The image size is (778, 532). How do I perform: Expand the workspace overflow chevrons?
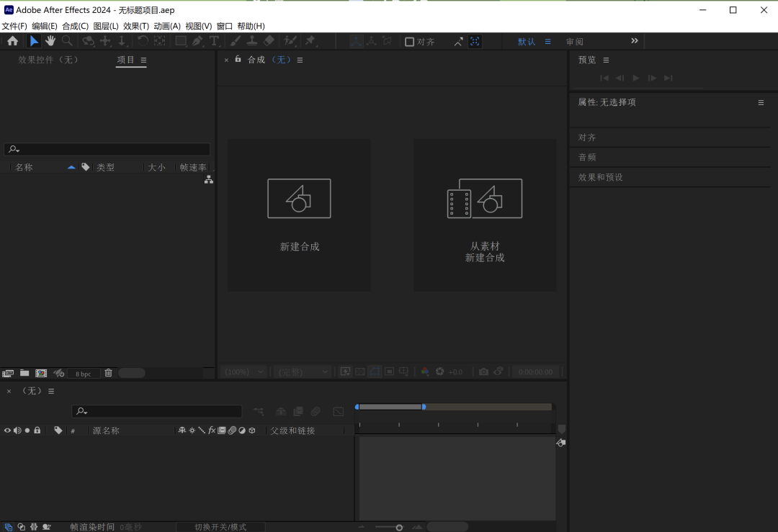pyautogui.click(x=634, y=40)
